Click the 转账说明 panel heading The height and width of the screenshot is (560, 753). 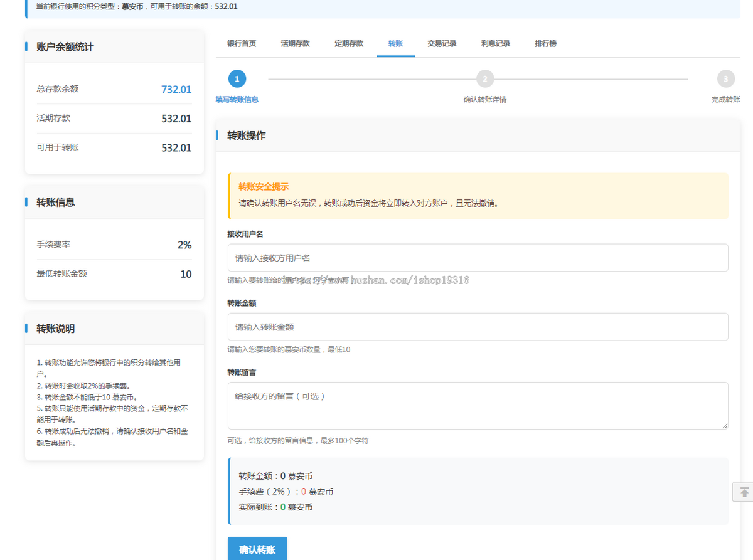[x=56, y=329]
